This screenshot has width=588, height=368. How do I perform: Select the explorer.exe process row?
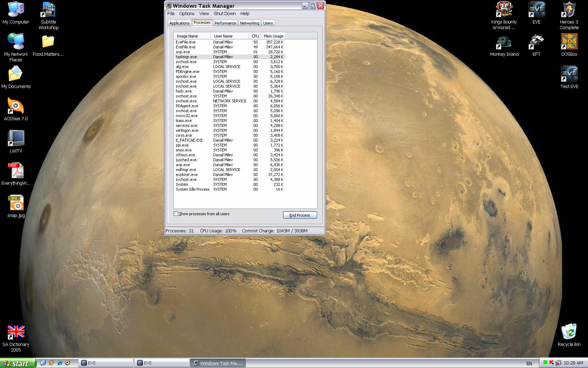[187, 175]
